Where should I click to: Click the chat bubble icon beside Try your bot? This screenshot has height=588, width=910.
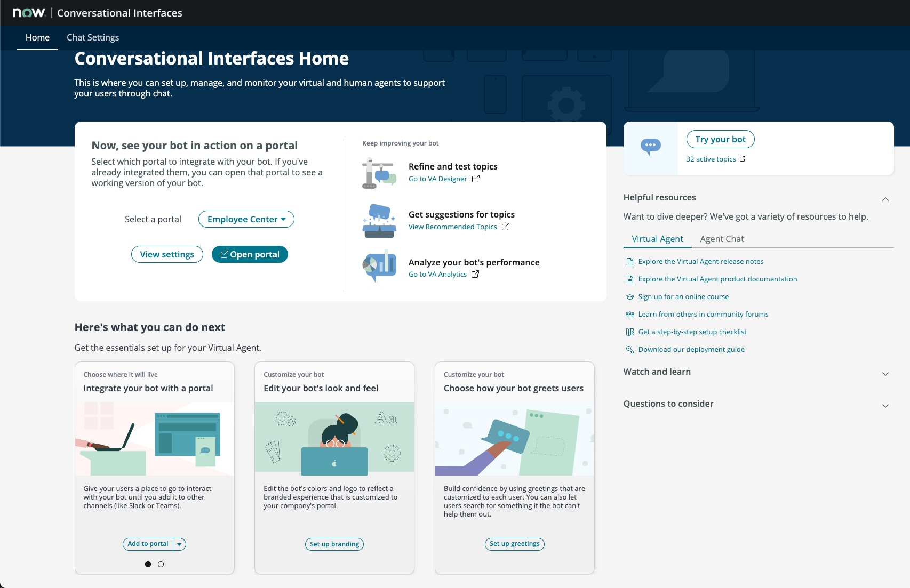[651, 145]
